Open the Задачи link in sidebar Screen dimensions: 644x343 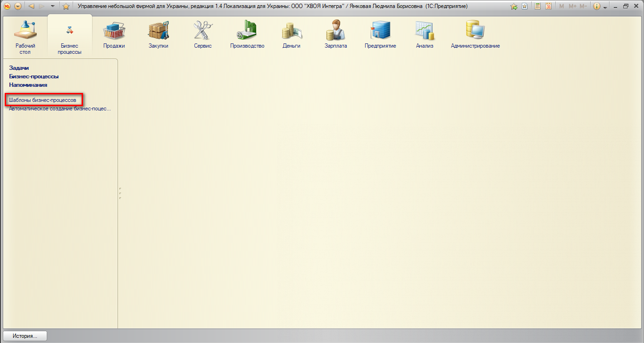[19, 68]
